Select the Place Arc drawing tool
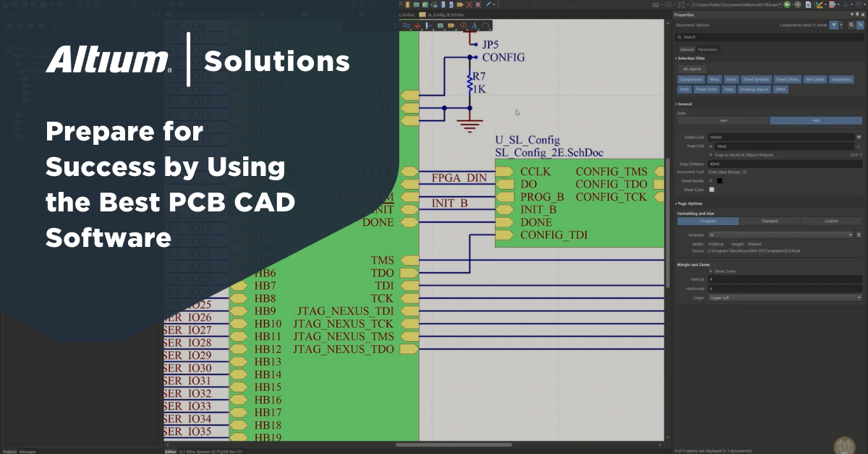The height and width of the screenshot is (454, 868). (486, 26)
